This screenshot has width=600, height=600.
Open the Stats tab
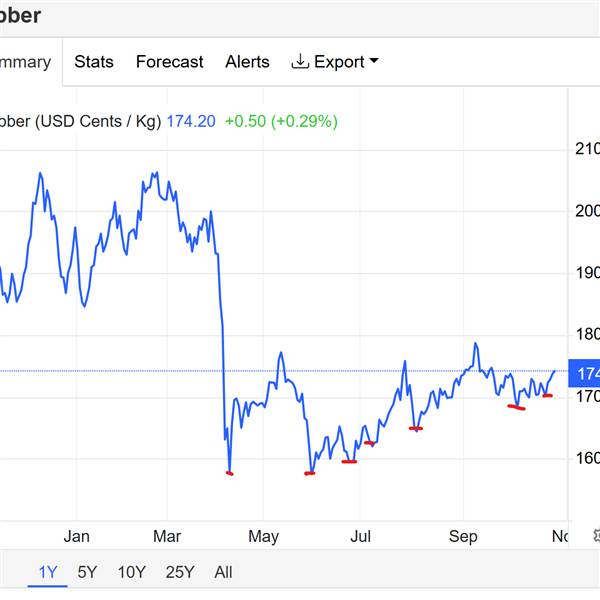[x=94, y=62]
